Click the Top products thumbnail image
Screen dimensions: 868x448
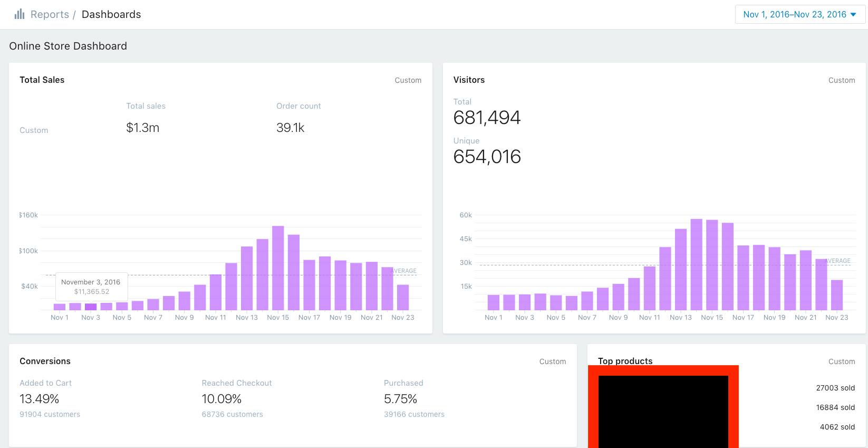coord(663,409)
